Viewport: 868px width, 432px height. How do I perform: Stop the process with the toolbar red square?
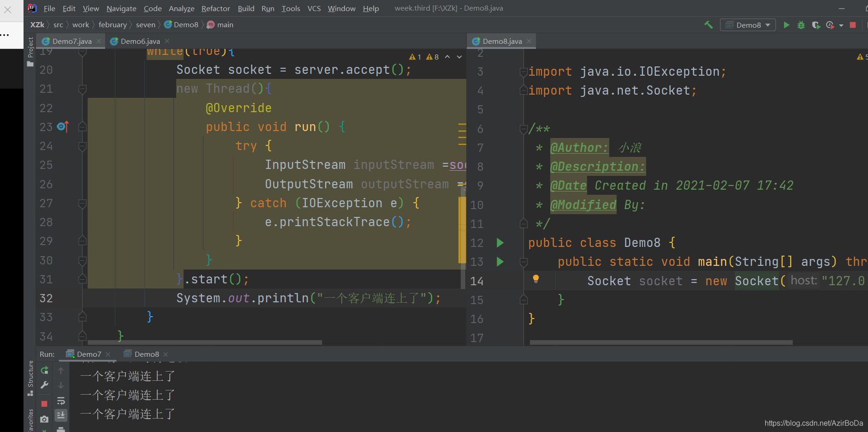853,25
